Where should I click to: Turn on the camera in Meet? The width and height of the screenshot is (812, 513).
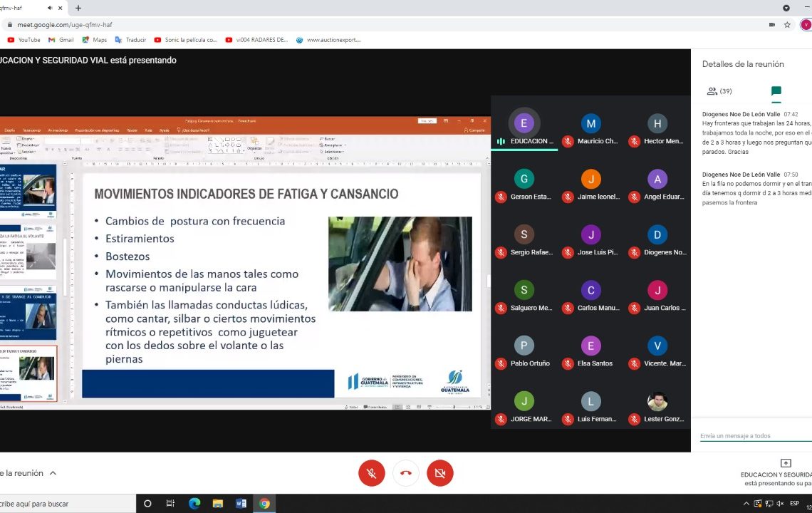pos(440,473)
